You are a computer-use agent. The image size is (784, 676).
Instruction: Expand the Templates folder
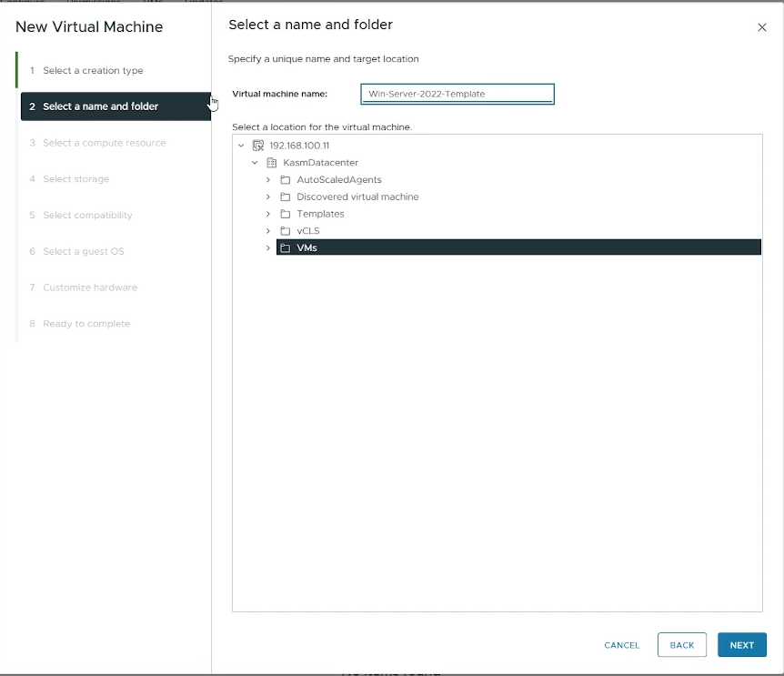pos(267,213)
